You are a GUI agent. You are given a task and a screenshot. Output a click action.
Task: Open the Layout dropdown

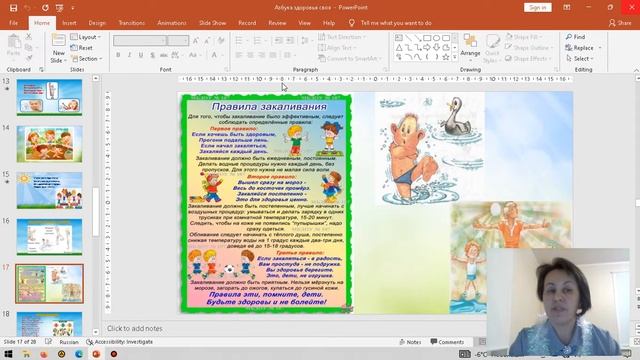tap(86, 37)
